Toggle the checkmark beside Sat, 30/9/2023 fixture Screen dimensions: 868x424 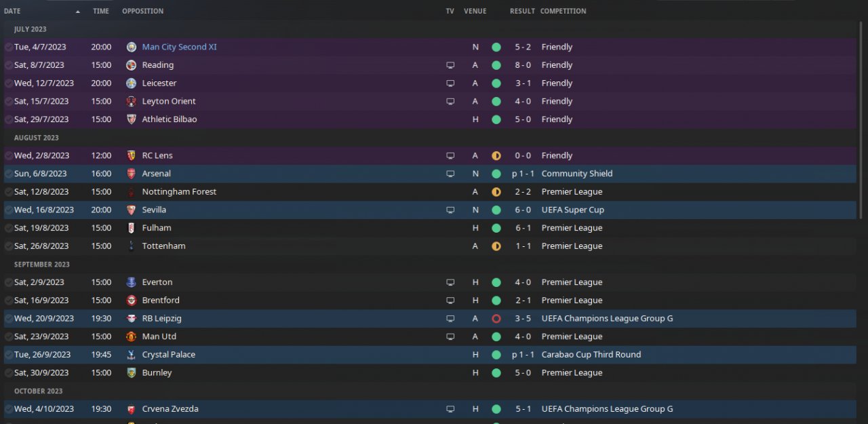click(8, 372)
